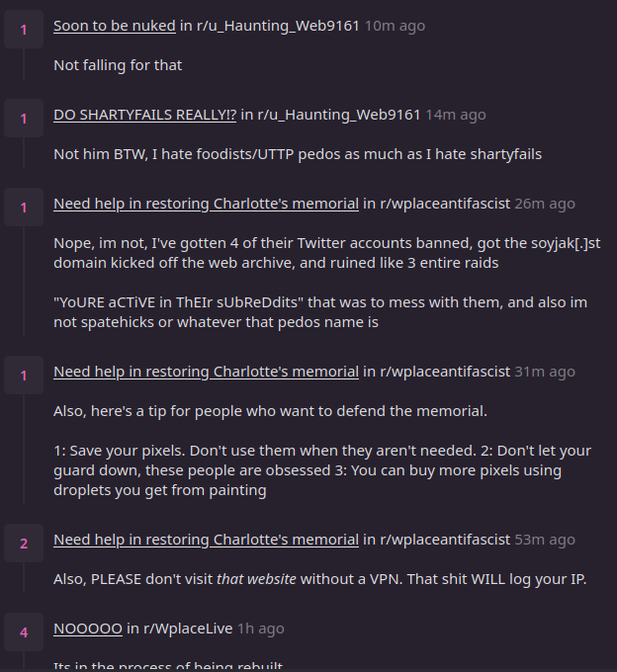Open the "DO SHARTYFAILS REALLY!?" post link
This screenshot has width=617, height=672.
coord(144,115)
